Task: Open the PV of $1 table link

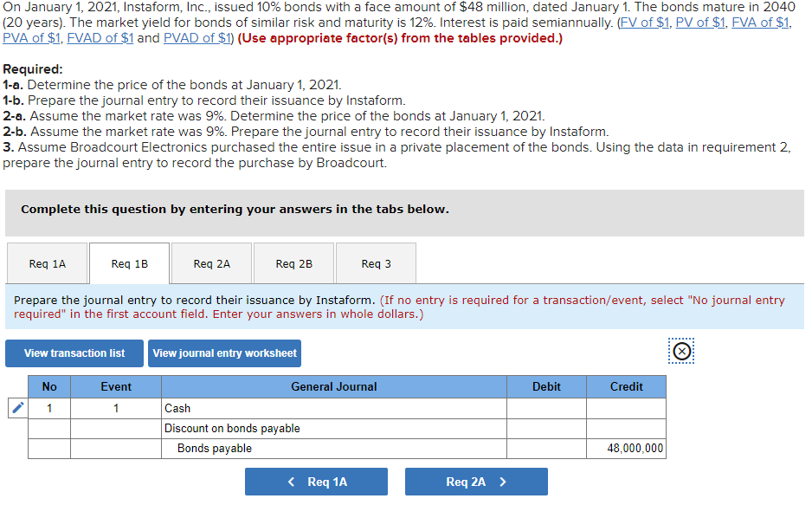Action: [700, 23]
